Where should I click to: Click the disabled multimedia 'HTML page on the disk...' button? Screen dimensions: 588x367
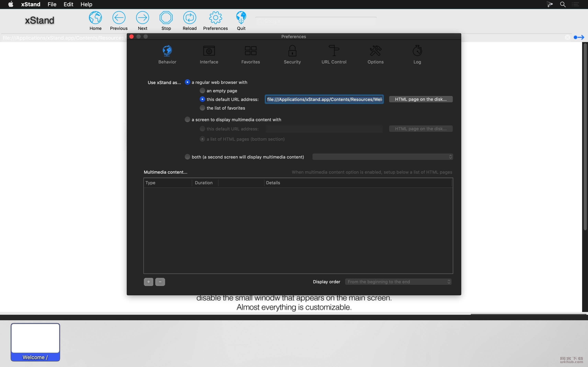coord(421,129)
